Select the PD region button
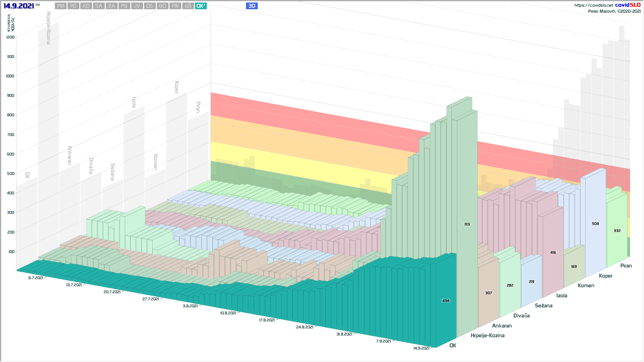This screenshot has width=644, height=362. pos(73,6)
